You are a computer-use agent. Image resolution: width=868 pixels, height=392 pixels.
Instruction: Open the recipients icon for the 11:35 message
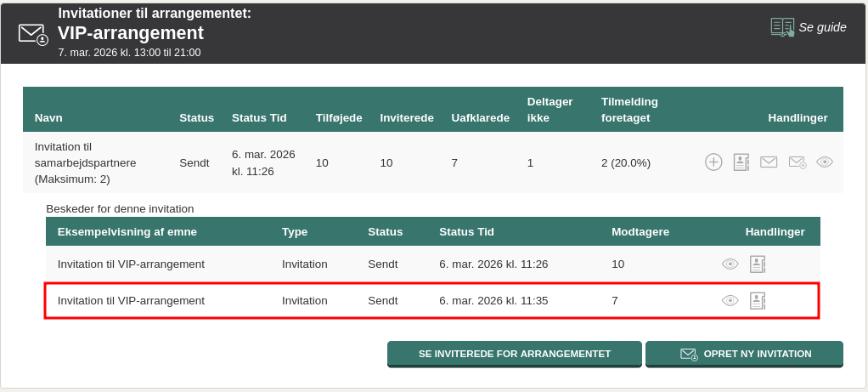[758, 300]
